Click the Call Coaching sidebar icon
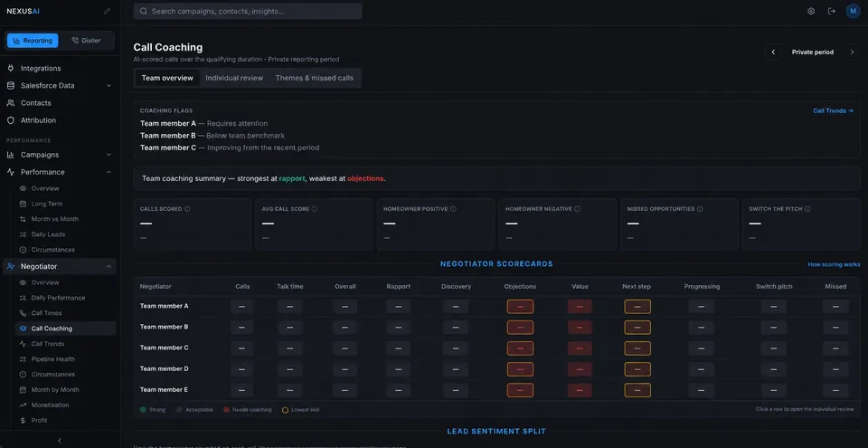The width and height of the screenshot is (868, 448). [x=23, y=329]
